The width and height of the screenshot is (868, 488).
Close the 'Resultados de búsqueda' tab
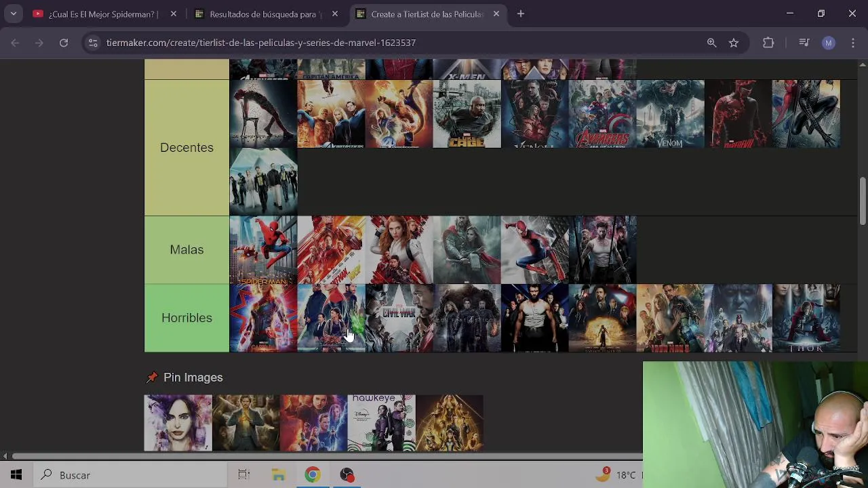tap(335, 14)
